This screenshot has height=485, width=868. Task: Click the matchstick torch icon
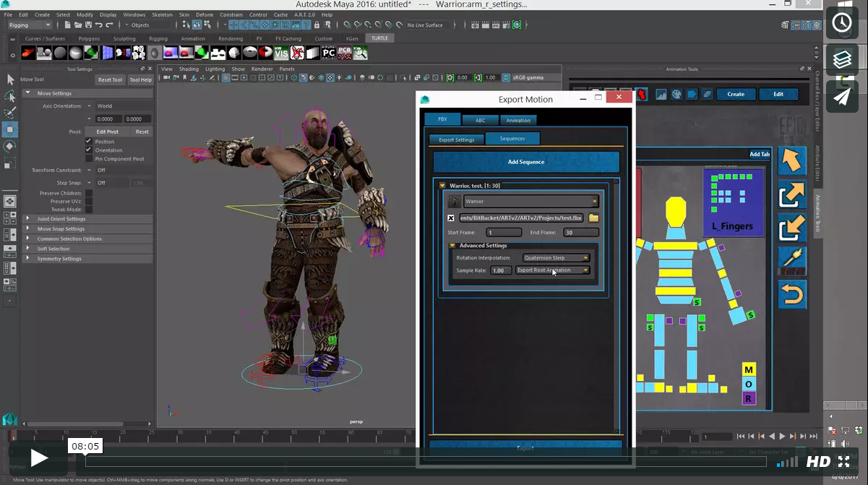coord(791,259)
